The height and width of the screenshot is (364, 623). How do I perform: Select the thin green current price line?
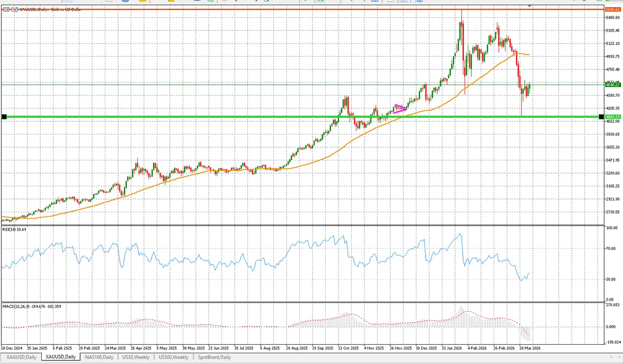(302, 85)
